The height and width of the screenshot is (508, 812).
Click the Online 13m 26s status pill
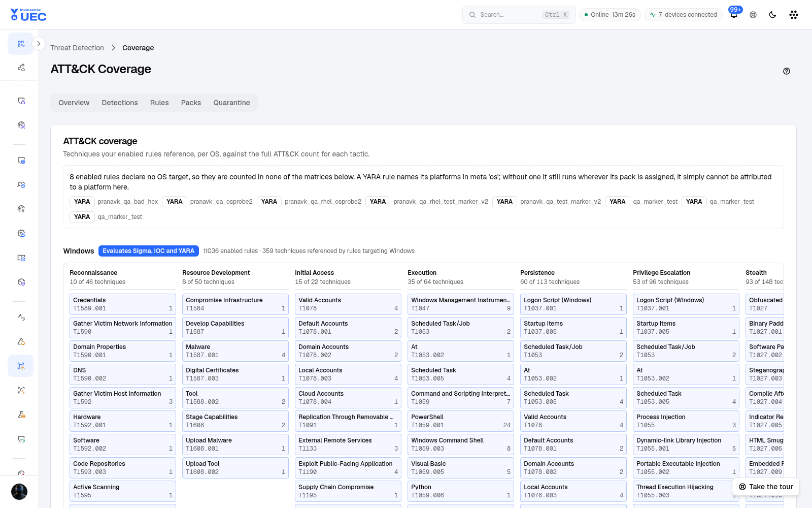(x=610, y=15)
